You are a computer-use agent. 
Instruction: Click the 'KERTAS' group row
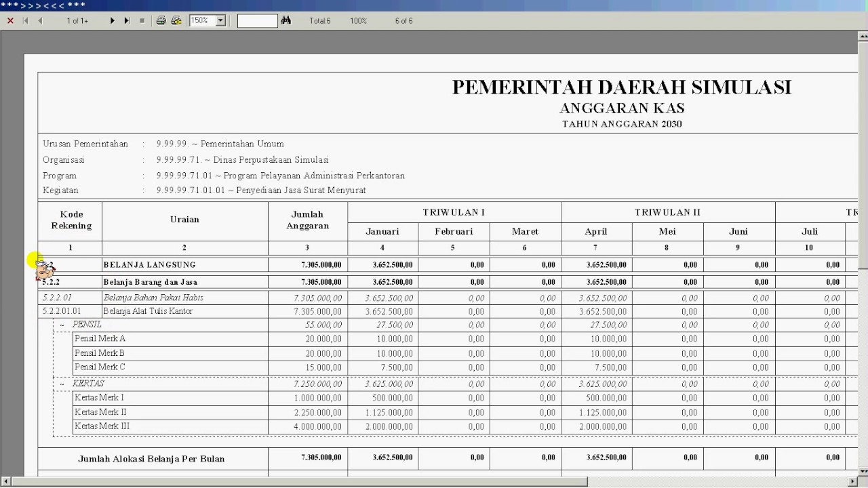point(88,384)
